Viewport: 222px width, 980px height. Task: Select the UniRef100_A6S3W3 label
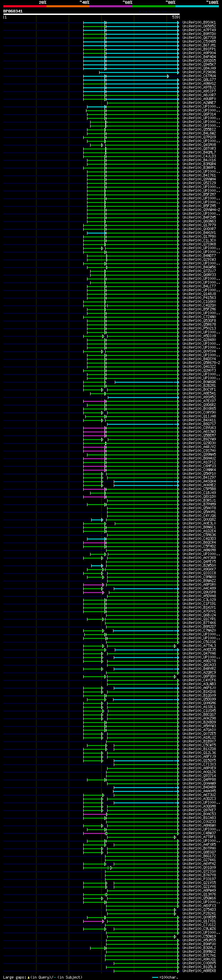pyautogui.click(x=199, y=432)
